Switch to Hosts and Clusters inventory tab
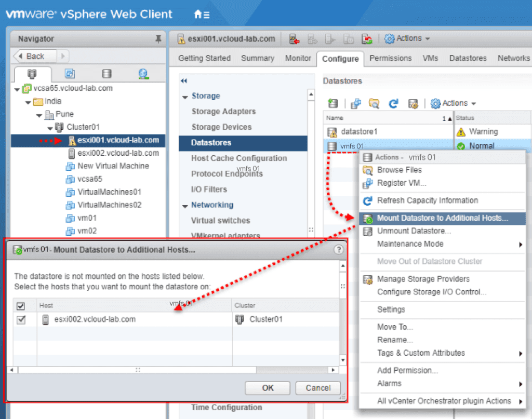 pos(32,74)
